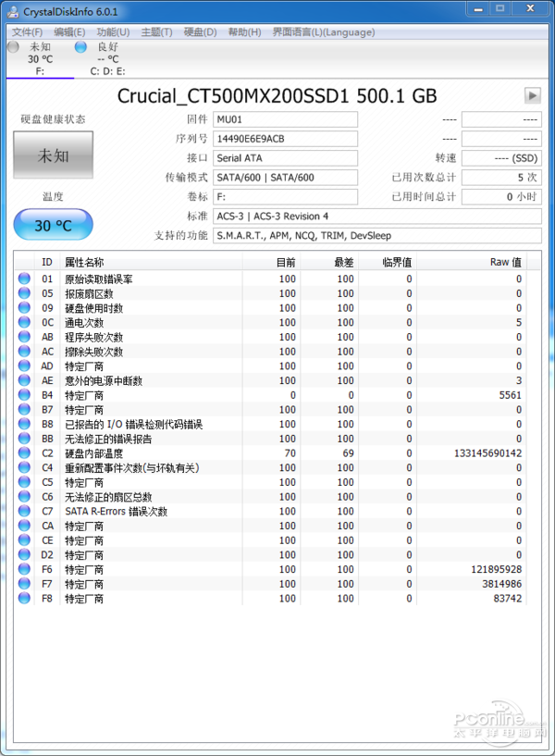The height and width of the screenshot is (756, 555).
Task: Select the F: disk tab with 未知 status
Action: tap(40, 58)
